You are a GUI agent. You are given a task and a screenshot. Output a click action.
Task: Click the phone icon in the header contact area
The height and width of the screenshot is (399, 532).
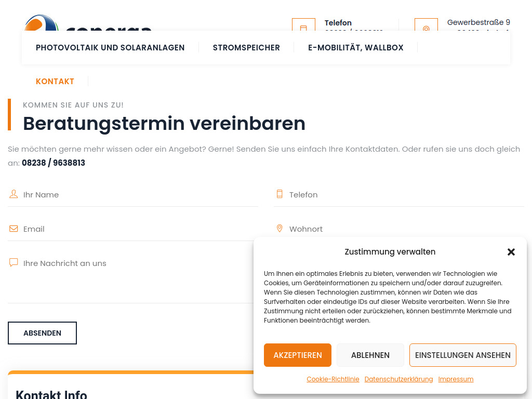(303, 28)
